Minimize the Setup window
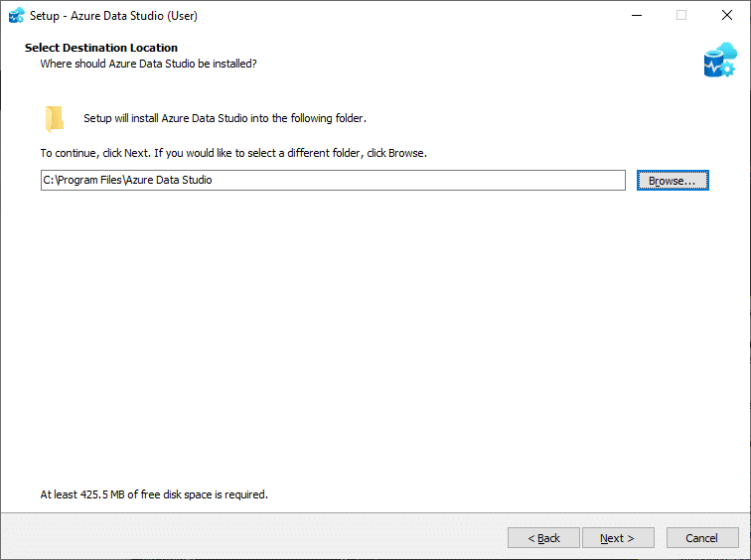Image resolution: width=751 pixels, height=560 pixels. 636,15
